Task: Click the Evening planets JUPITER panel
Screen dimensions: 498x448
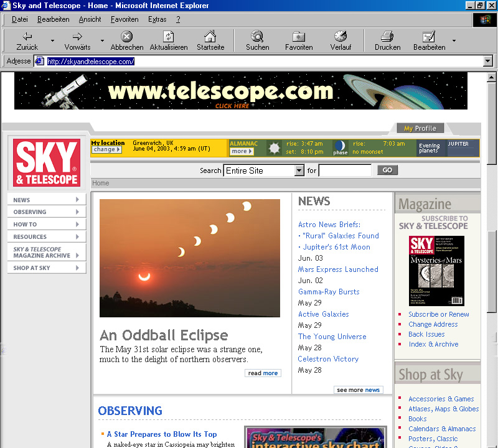Action: click(x=448, y=148)
